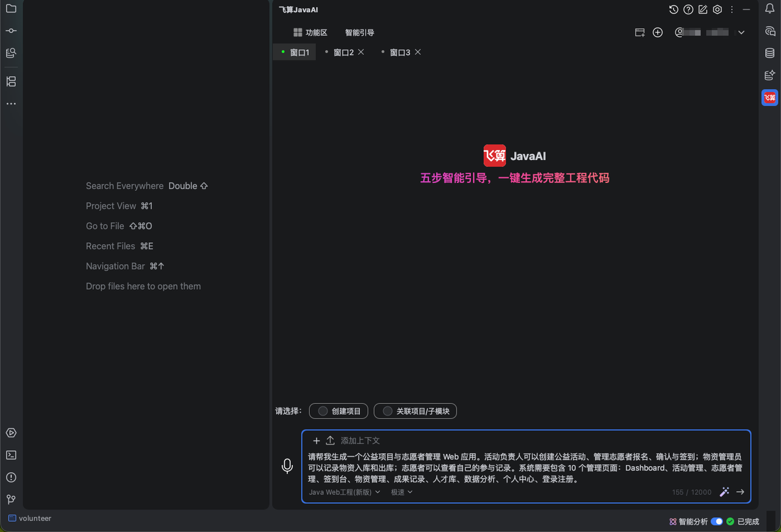Open the help question mark icon
The image size is (781, 532).
pyautogui.click(x=688, y=9)
